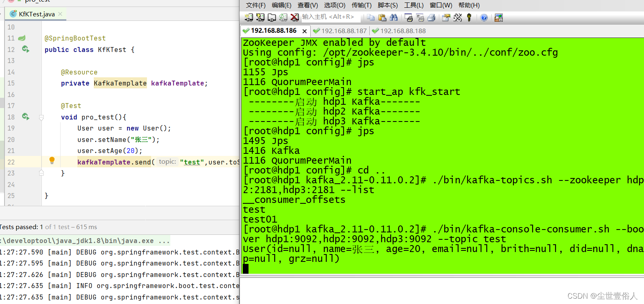The width and height of the screenshot is (644, 304).
Task: Click the yellow lightbulb intention icon on line 22
Action: click(52, 160)
